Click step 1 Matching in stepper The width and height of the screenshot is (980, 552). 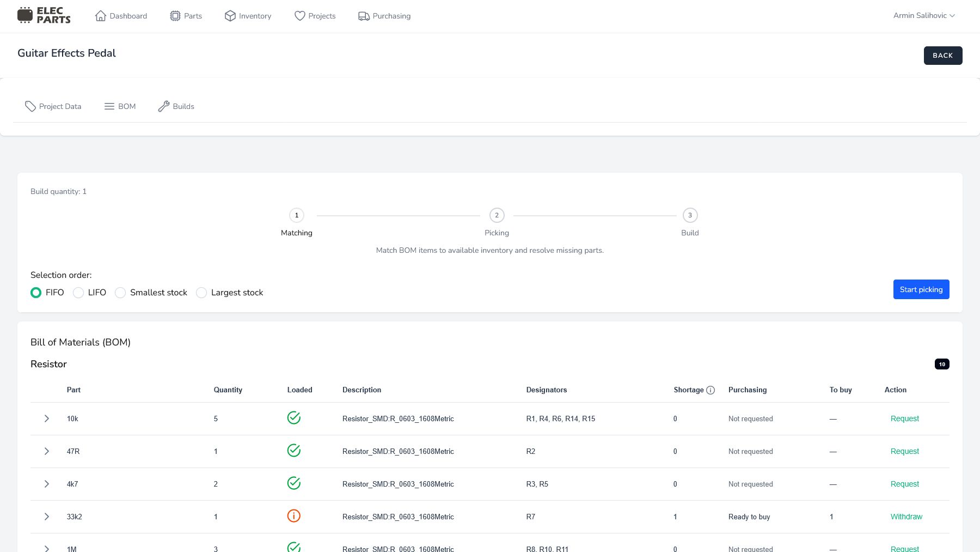297,215
